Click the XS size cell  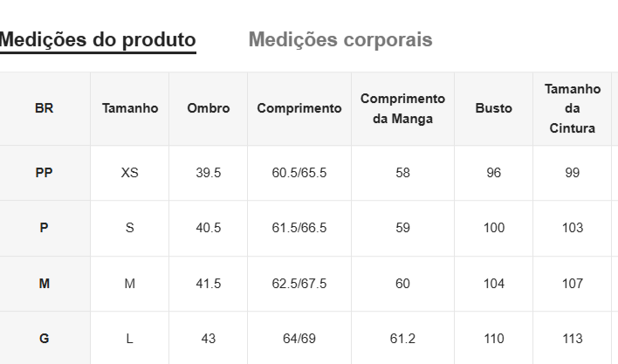tap(130, 173)
